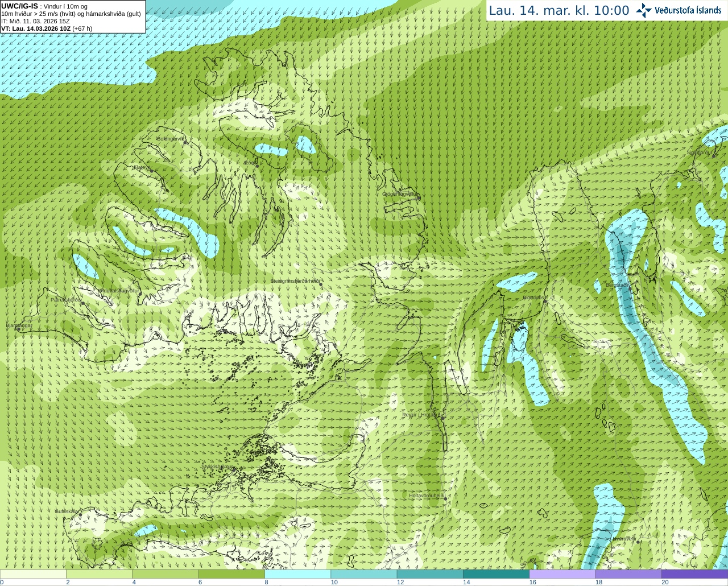
Task: Click the legend scale number 16
Action: click(533, 582)
